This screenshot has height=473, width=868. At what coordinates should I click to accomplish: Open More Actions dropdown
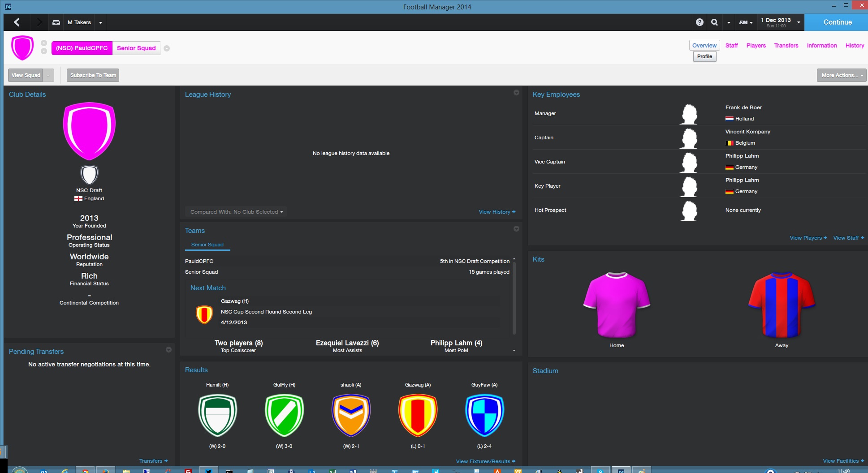pyautogui.click(x=841, y=75)
